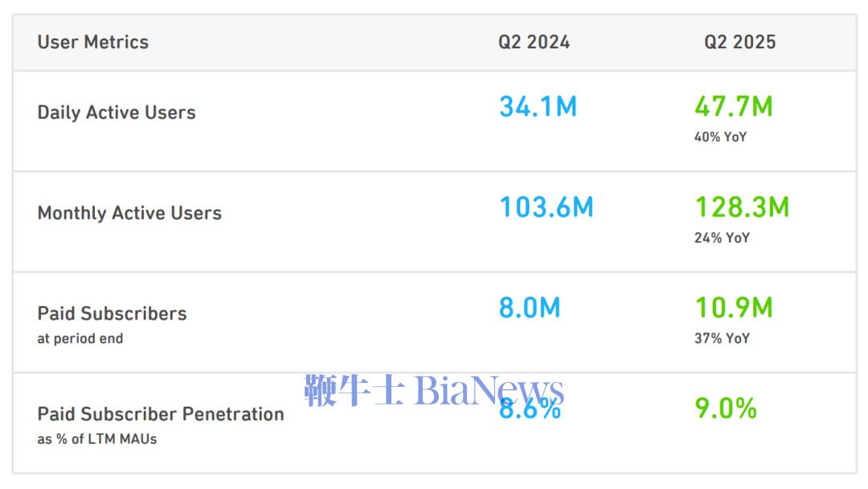Click the 47.7M daily users value
Image resolution: width=868 pixels, height=489 pixels.
734,106
